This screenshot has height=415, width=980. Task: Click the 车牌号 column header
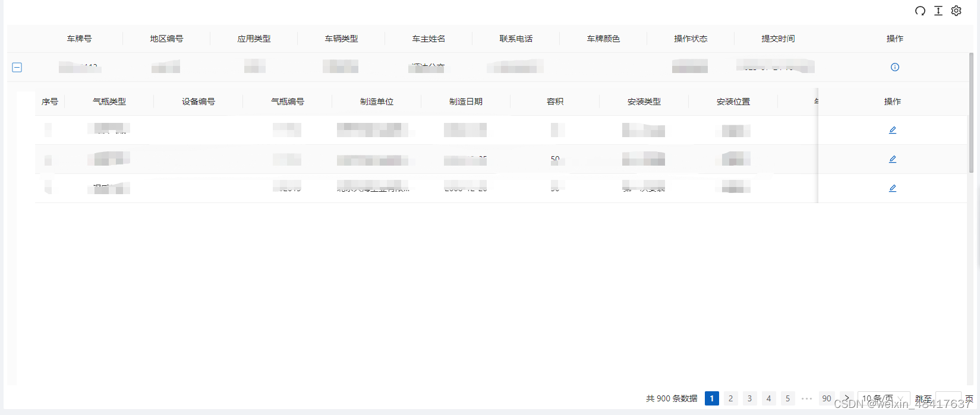click(80, 39)
